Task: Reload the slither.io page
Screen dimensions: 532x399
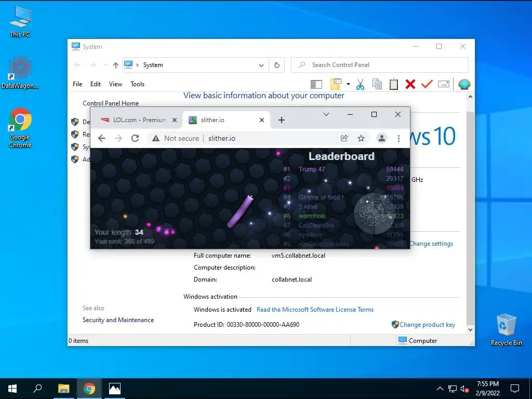Action: click(135, 138)
